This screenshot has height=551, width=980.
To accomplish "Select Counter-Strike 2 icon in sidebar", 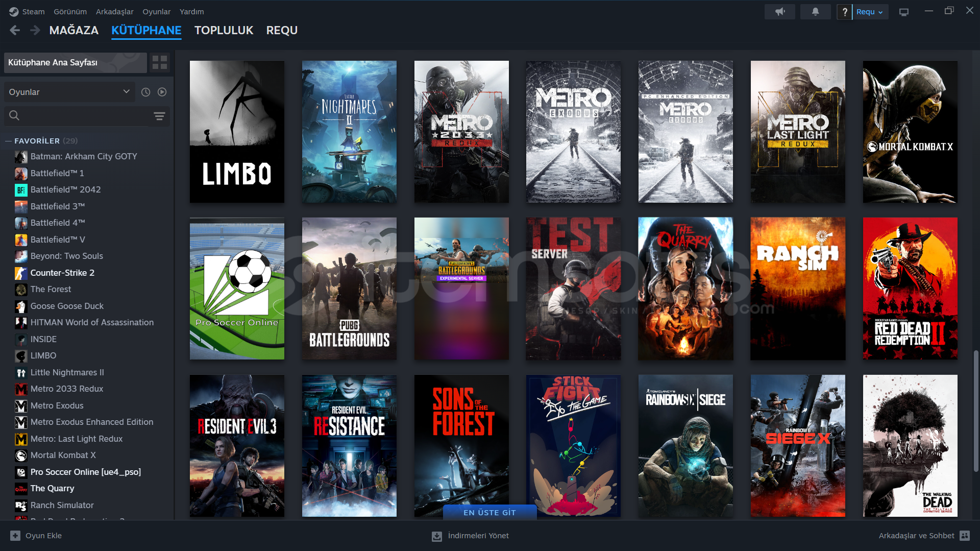I will click(x=21, y=273).
